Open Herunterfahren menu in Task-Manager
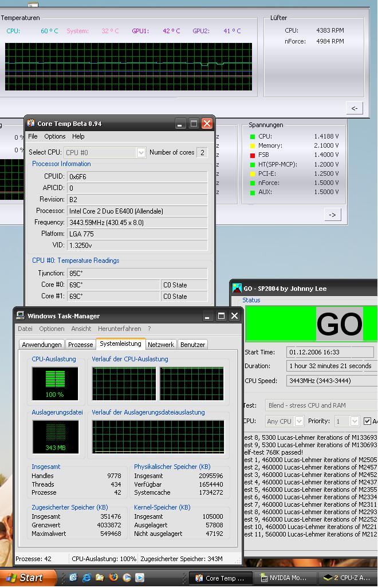The width and height of the screenshot is (378, 588). pyautogui.click(x=120, y=329)
